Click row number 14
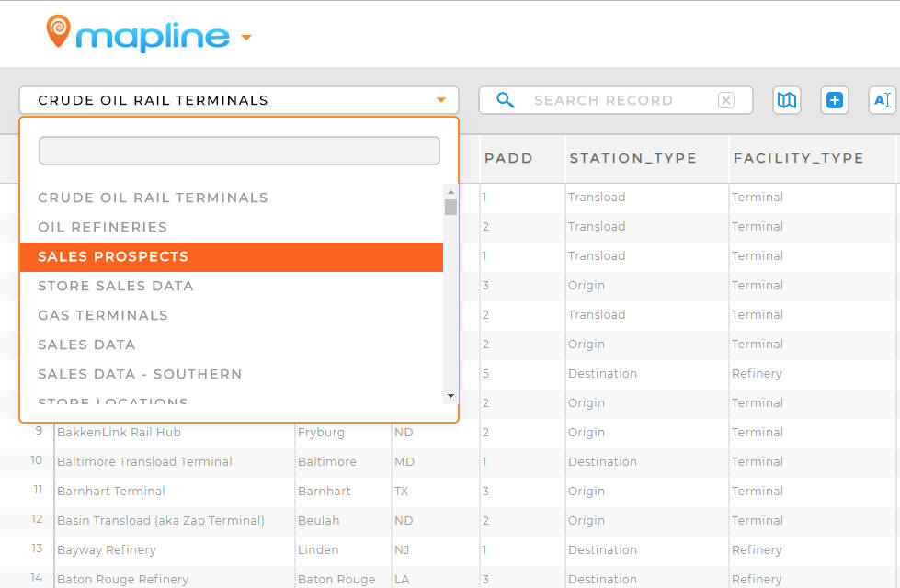900x588 pixels. (37, 578)
